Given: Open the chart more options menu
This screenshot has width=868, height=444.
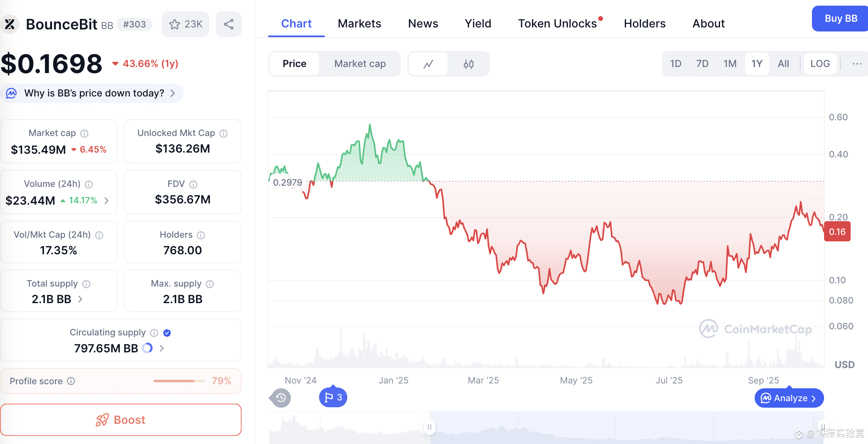Looking at the screenshot, I should (857, 64).
